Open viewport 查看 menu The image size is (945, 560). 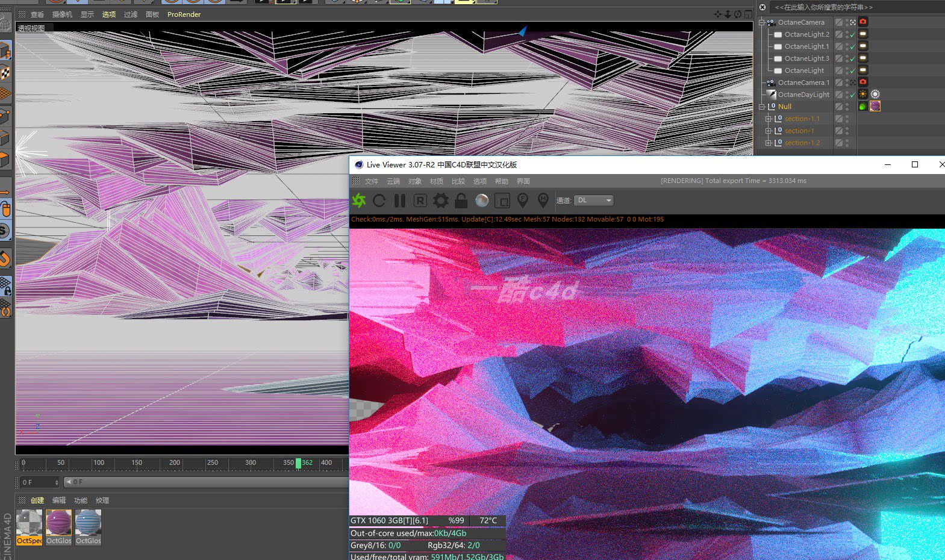(x=37, y=14)
